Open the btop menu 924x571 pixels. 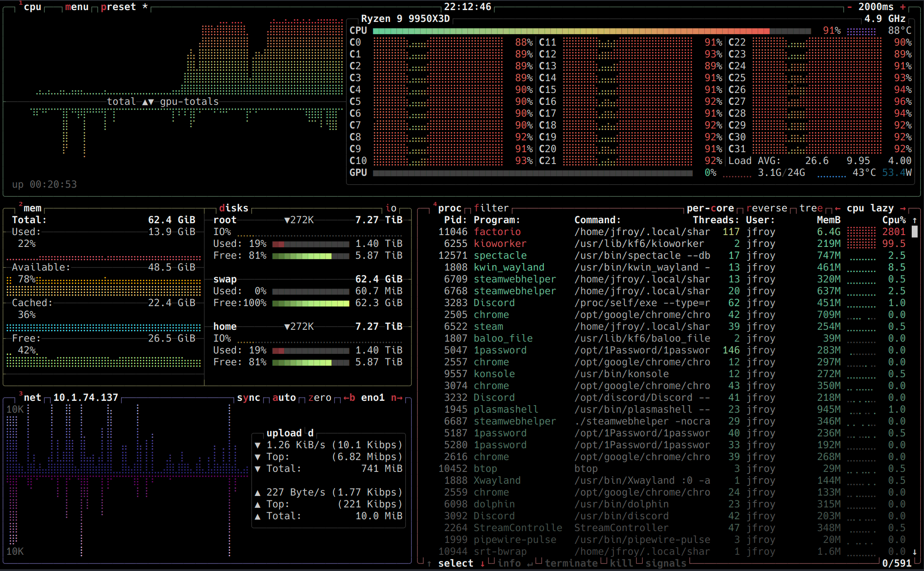coord(77,7)
